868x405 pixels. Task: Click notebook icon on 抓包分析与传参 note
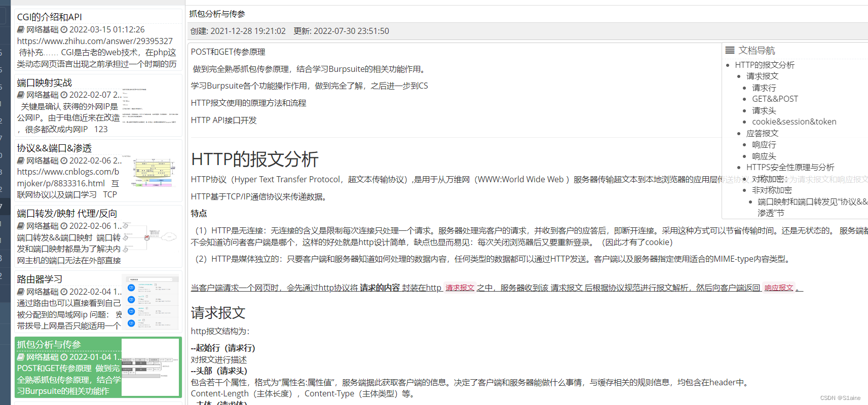coord(21,357)
